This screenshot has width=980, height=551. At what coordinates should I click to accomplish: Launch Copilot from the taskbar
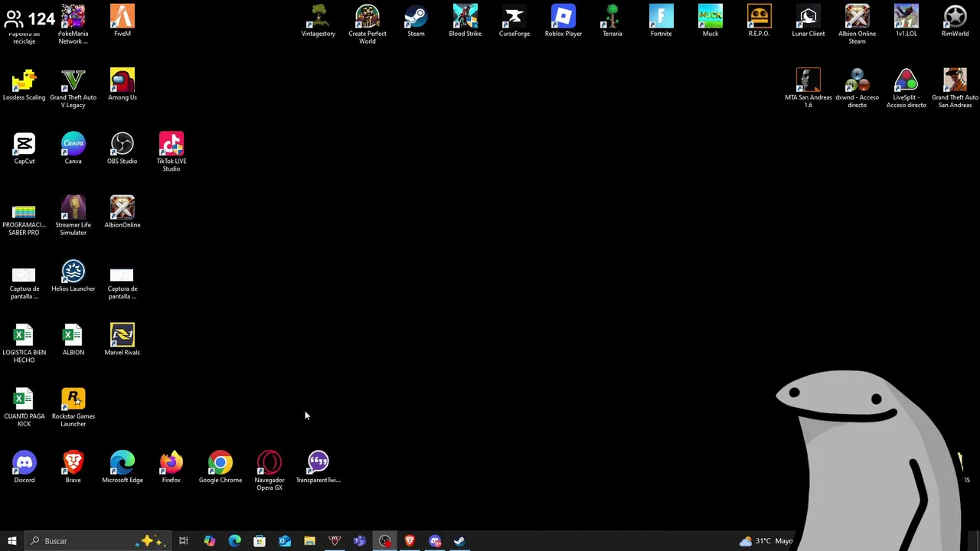(209, 541)
